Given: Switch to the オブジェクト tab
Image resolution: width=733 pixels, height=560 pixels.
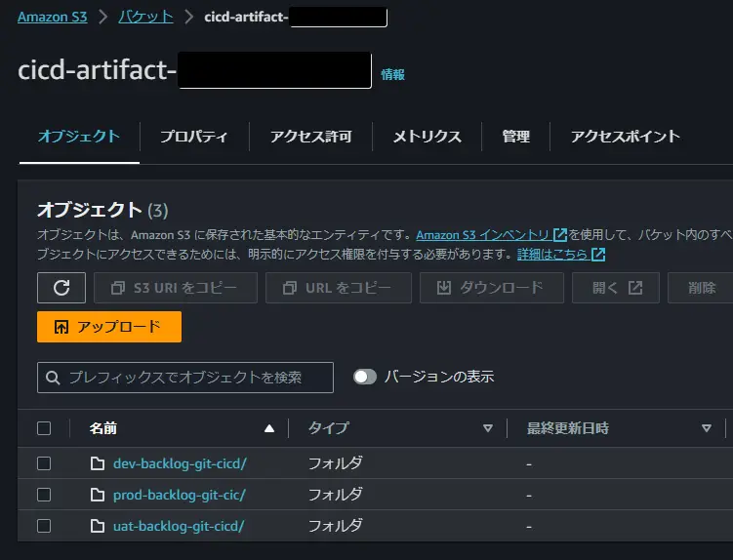Looking at the screenshot, I should [79, 137].
